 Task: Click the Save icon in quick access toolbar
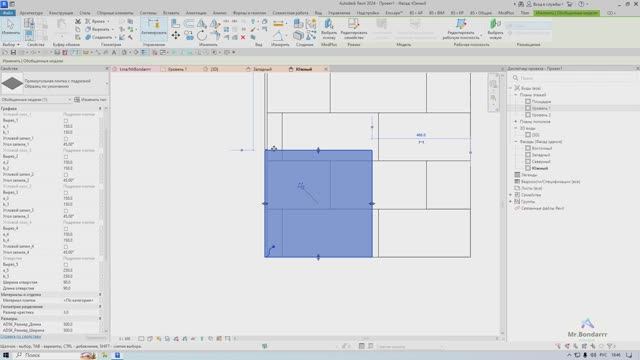13,52
